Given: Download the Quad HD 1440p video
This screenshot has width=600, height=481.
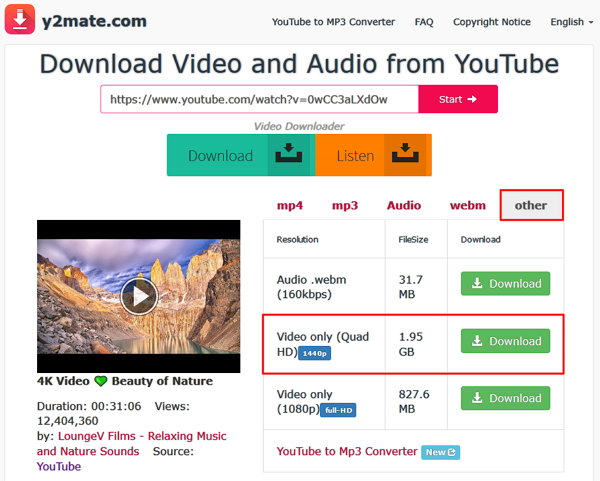Looking at the screenshot, I should (505, 341).
